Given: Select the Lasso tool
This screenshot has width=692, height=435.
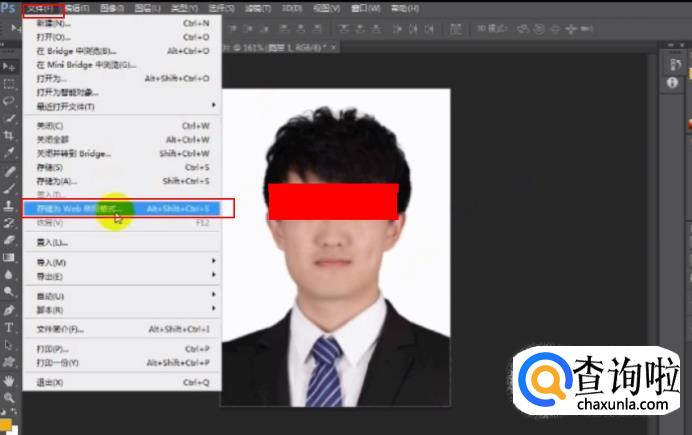Looking at the screenshot, I should (9, 100).
